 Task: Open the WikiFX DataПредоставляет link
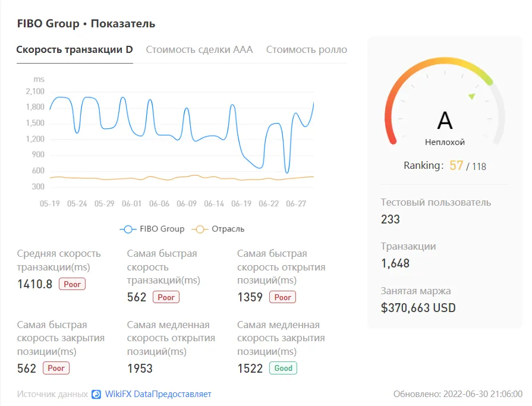[158, 394]
